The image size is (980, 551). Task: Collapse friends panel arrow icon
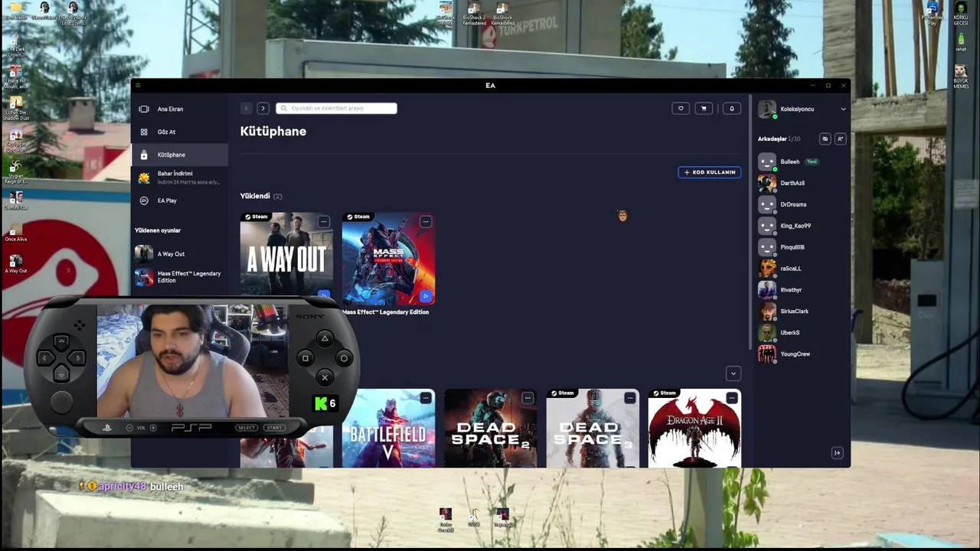pos(837,453)
